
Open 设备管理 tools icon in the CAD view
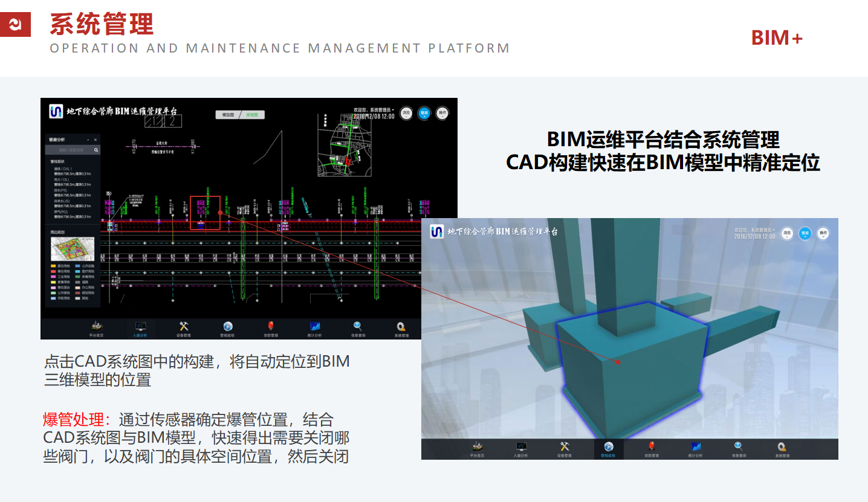click(184, 327)
